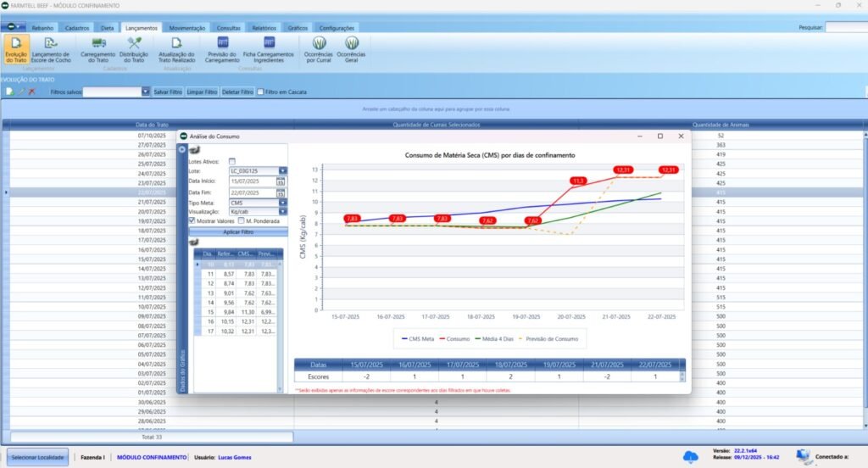Click the Aplicar Filtro button
This screenshot has width=868, height=468.
pos(237,231)
